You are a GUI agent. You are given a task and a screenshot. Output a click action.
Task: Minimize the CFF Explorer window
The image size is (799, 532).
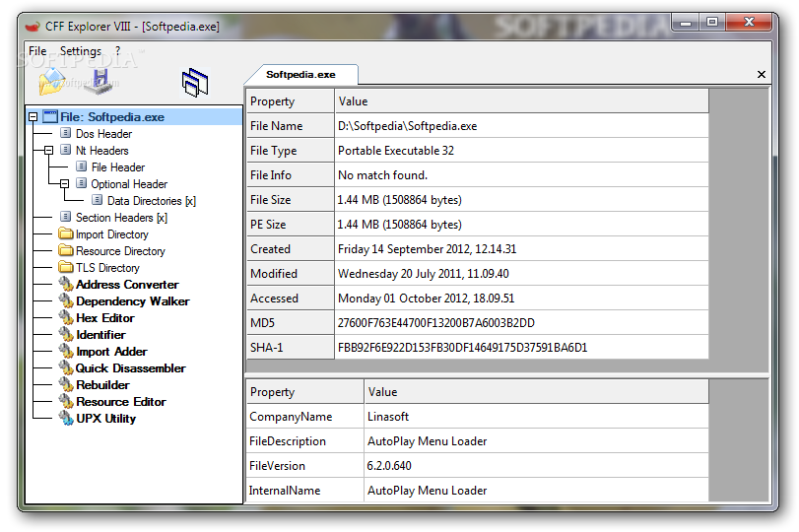pos(686,22)
